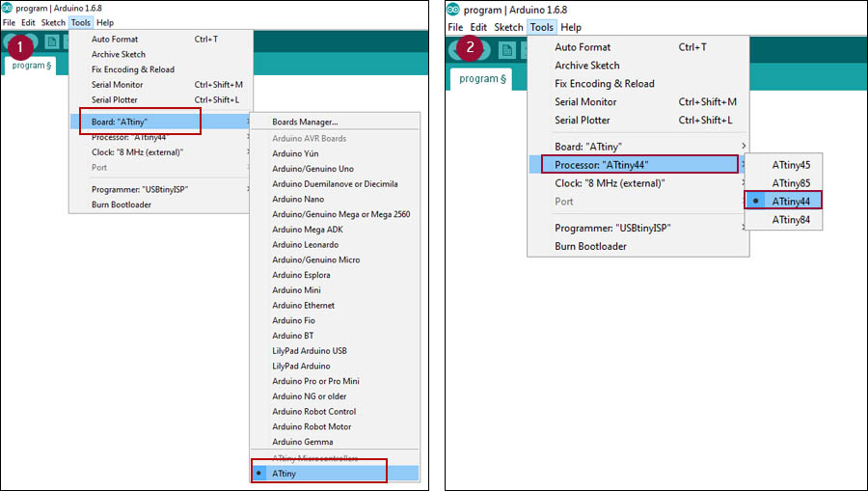The image size is (868, 491).
Task: Expand Programmer submenu arrow in right window
Action: point(744,228)
